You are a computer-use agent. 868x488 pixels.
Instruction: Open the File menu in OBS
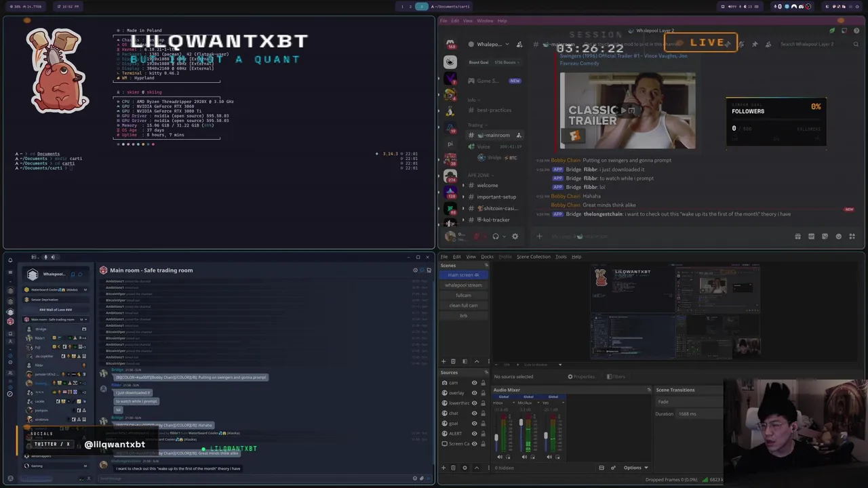coord(443,257)
